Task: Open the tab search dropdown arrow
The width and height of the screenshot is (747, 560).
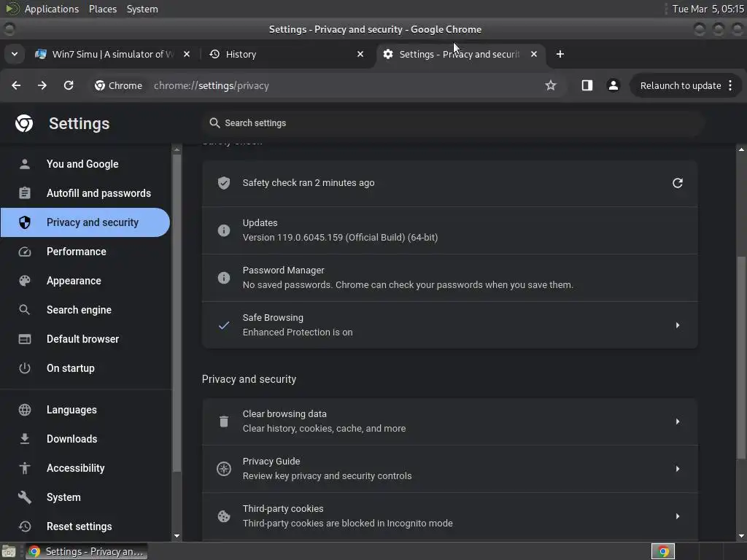Action: [x=15, y=54]
